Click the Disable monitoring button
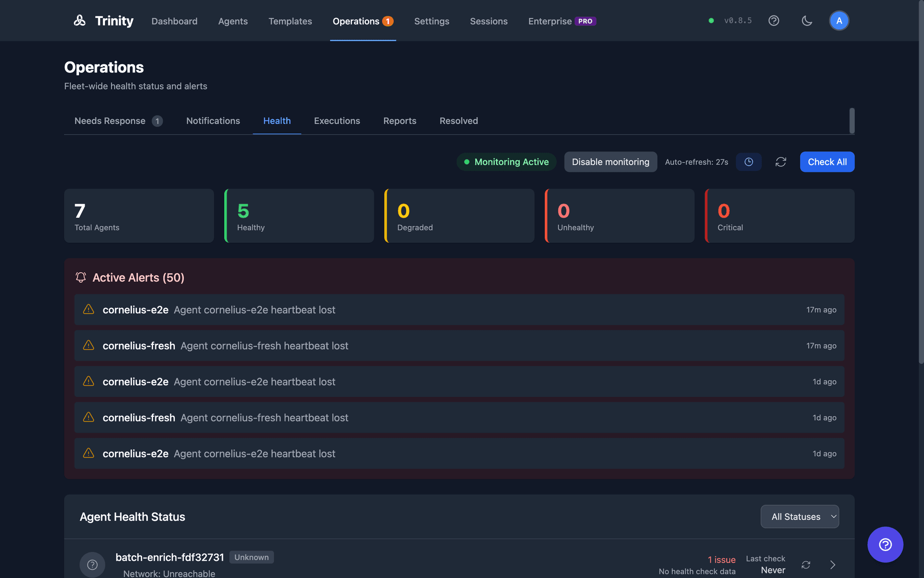 [610, 162]
